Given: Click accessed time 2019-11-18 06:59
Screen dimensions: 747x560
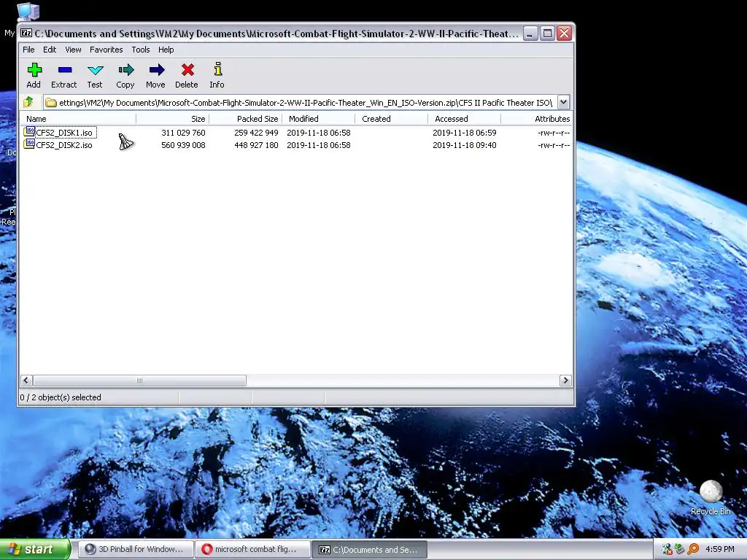Looking at the screenshot, I should [x=465, y=133].
